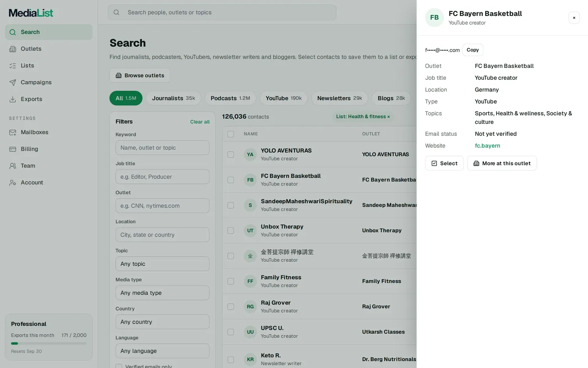Focus the Keyword name, outlet or topic field

163,148
